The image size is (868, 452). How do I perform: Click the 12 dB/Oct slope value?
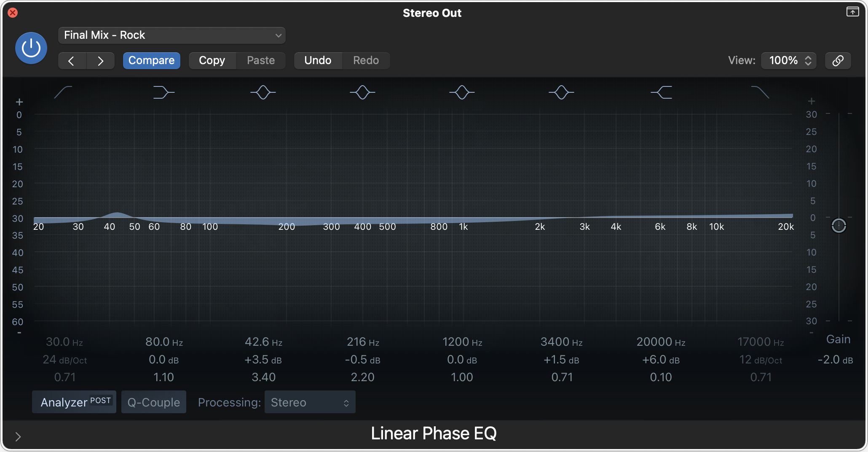[761, 360]
